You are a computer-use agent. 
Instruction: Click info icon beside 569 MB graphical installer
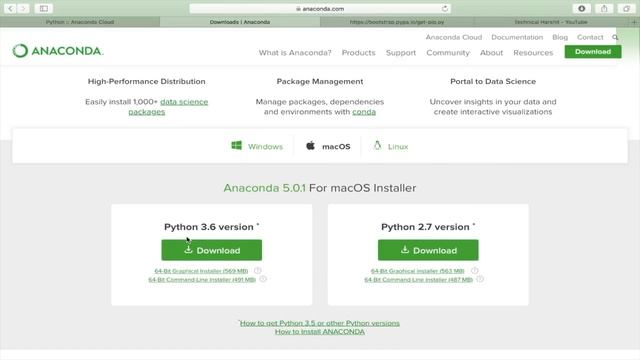258,271
